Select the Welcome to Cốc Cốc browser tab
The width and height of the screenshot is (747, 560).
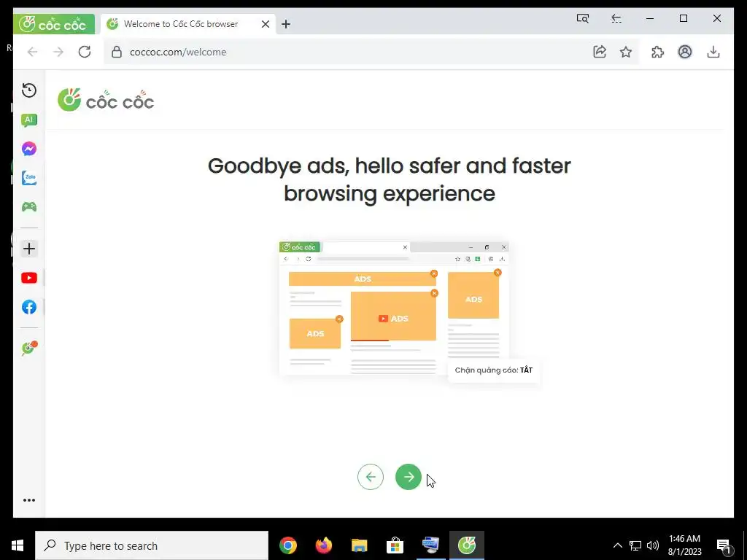coord(188,24)
